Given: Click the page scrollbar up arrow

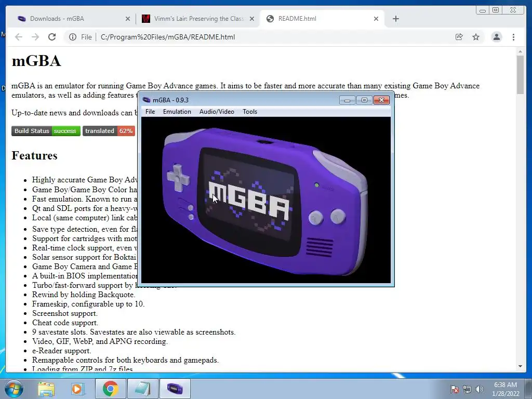Looking at the screenshot, I should coord(520,51).
